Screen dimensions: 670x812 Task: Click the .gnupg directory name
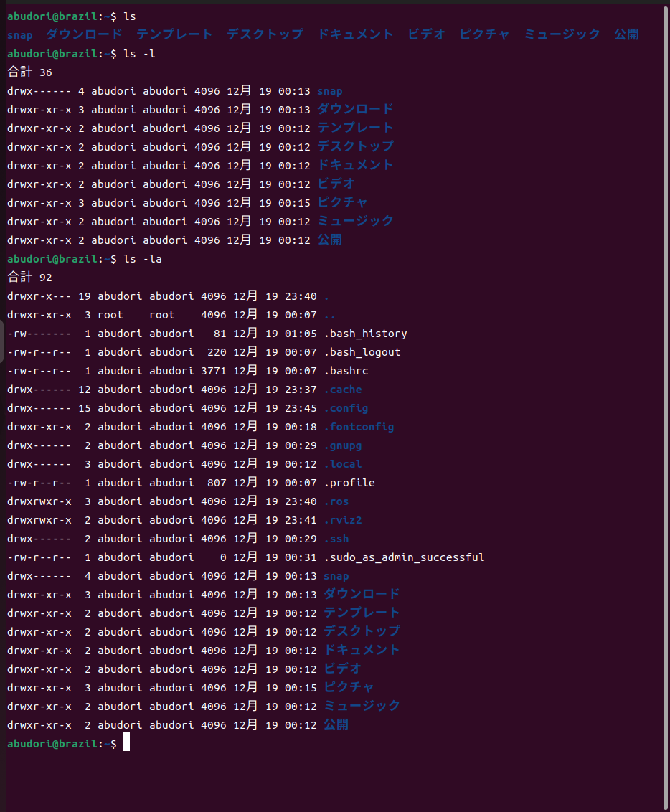343,445
